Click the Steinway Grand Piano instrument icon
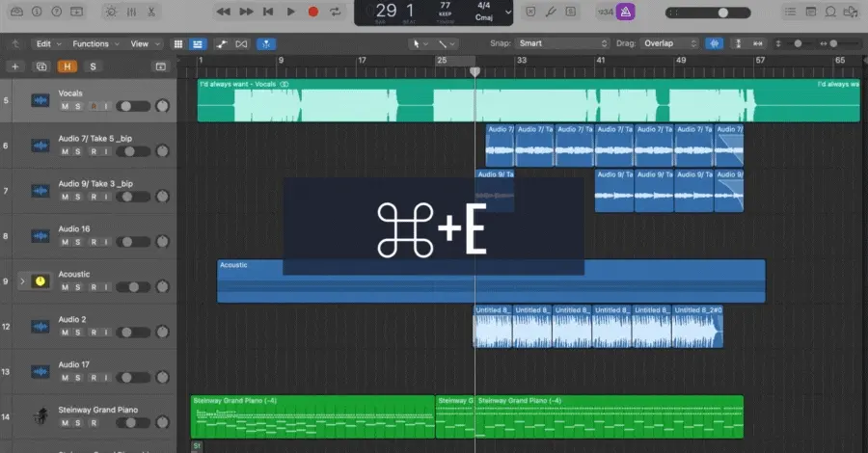 coord(41,415)
